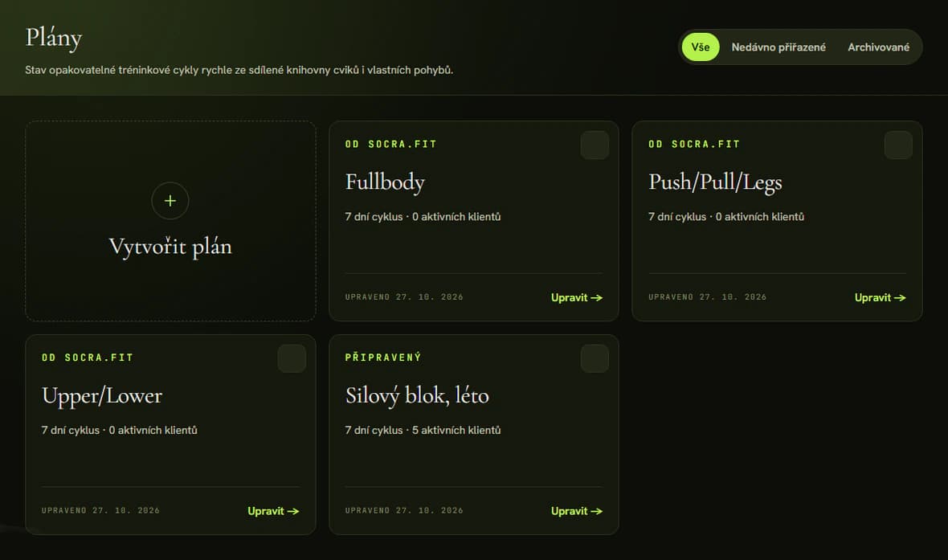Toggle the square checkbox on Fullbody card
Image resolution: width=948 pixels, height=560 pixels.
tap(595, 145)
